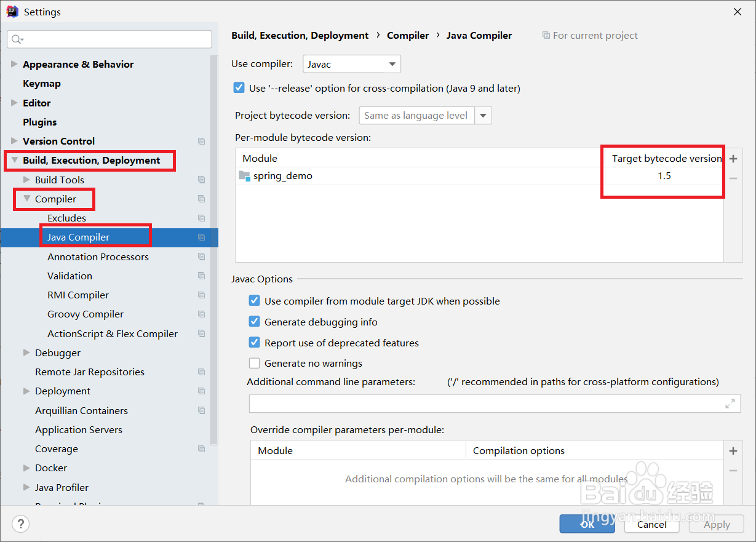Click the help question mark icon
Viewport: 756px width, 542px height.
[21, 524]
